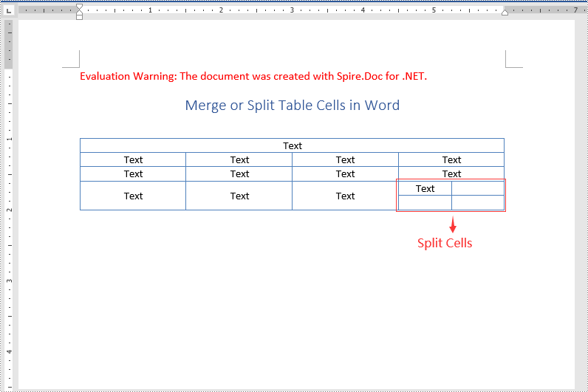Image resolution: width=588 pixels, height=392 pixels.
Task: Click 'Text' in third row, fourth column
Action: tap(451, 174)
